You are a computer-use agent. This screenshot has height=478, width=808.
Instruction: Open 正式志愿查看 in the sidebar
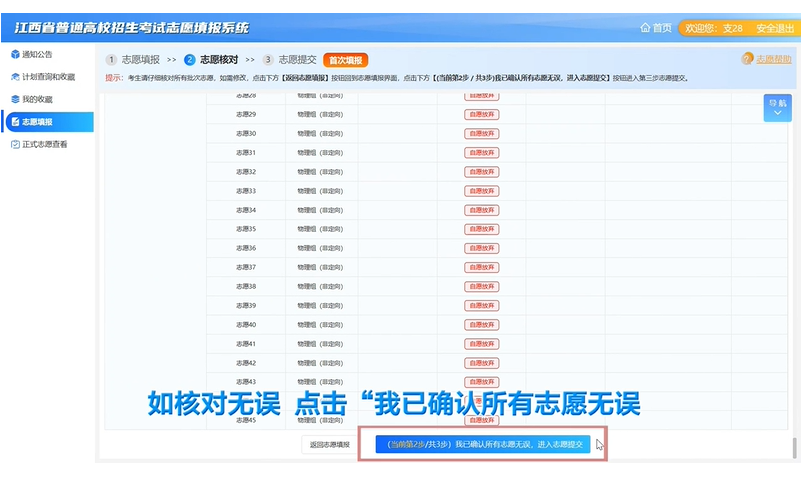45,145
